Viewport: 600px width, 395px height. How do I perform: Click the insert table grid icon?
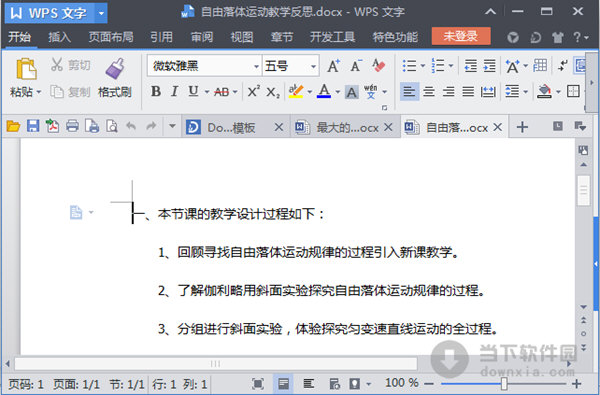point(540,66)
